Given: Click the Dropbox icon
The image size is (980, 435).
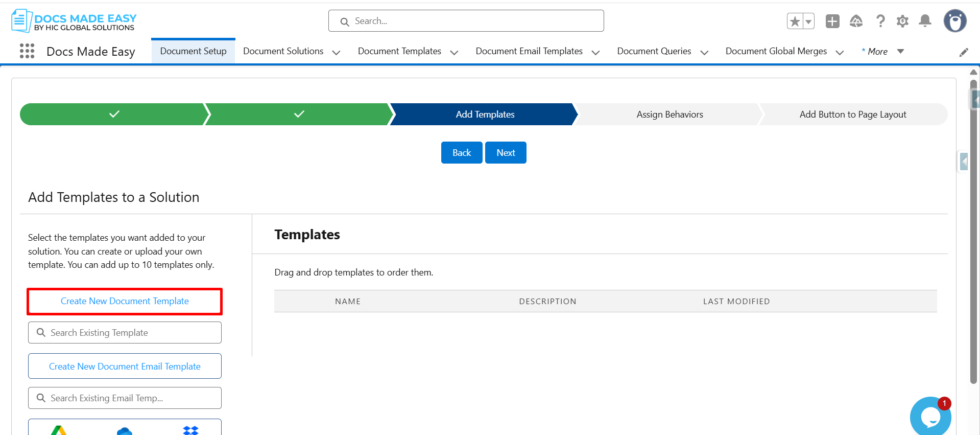Looking at the screenshot, I should click(x=190, y=430).
